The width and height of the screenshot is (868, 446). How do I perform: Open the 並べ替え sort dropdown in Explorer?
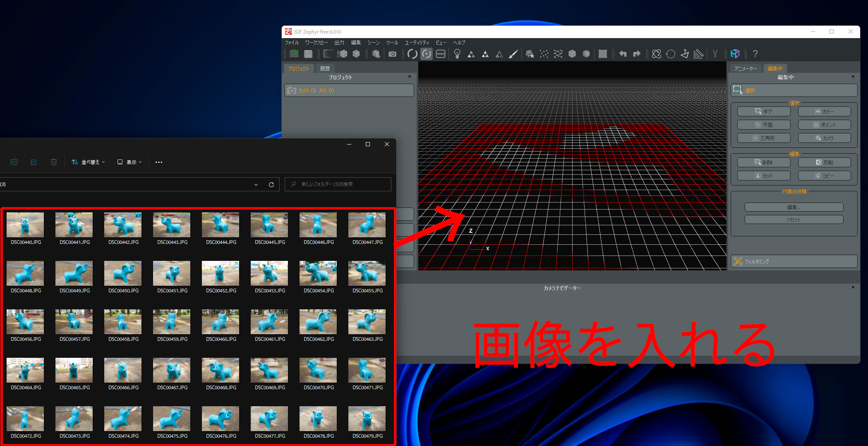[88, 162]
